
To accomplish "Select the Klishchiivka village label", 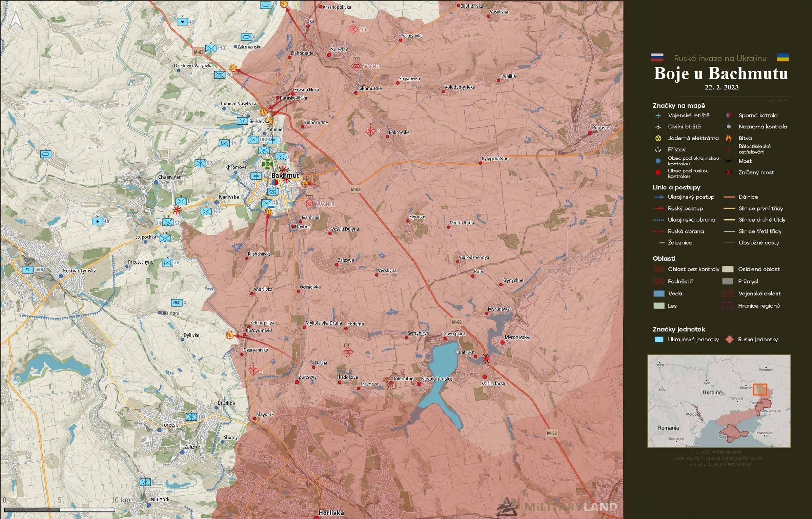I will point(259,254).
